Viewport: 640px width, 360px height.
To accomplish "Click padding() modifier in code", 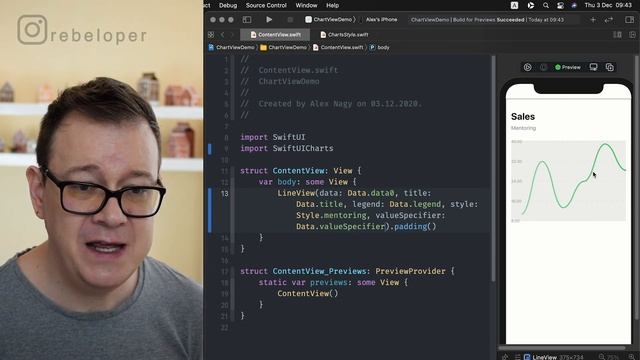I will pyautogui.click(x=416, y=226).
